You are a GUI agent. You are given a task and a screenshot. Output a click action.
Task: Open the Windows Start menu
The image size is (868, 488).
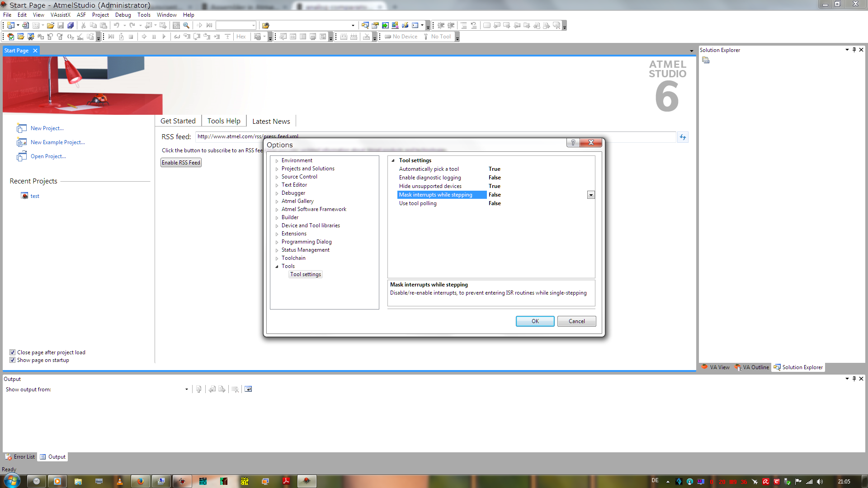(12, 481)
